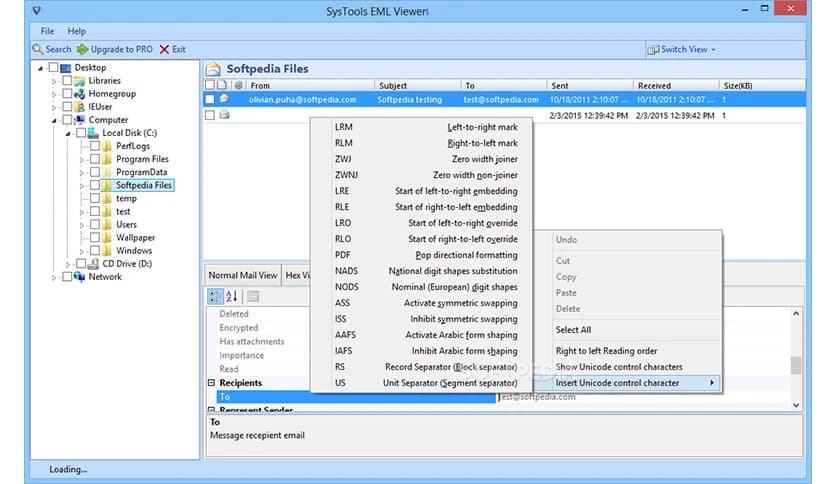
Task: Open the Help menu
Action: click(76, 31)
